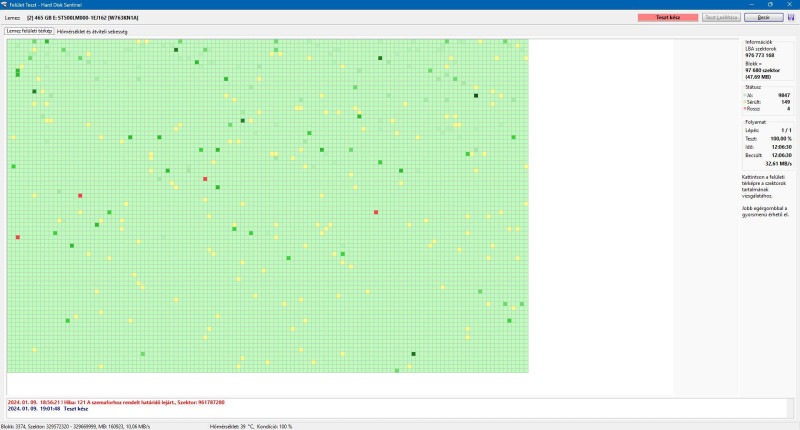Click the transfer speed 32,61 MB/s

pos(779,164)
